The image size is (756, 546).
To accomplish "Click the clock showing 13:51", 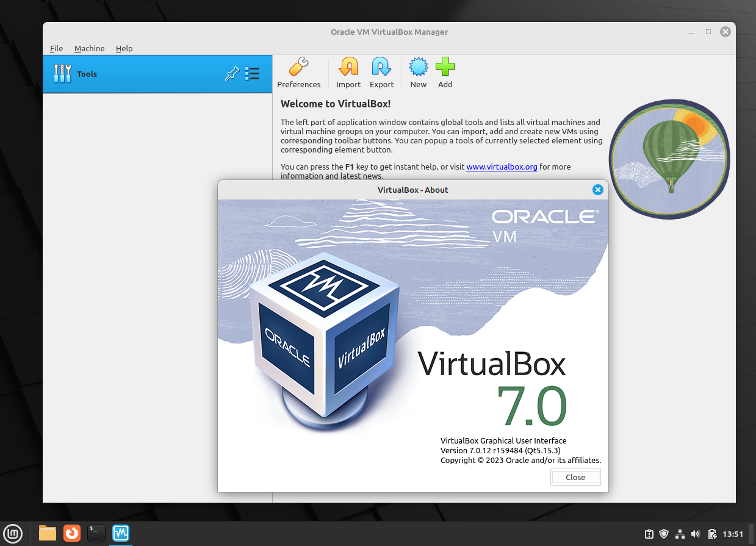I will [733, 534].
